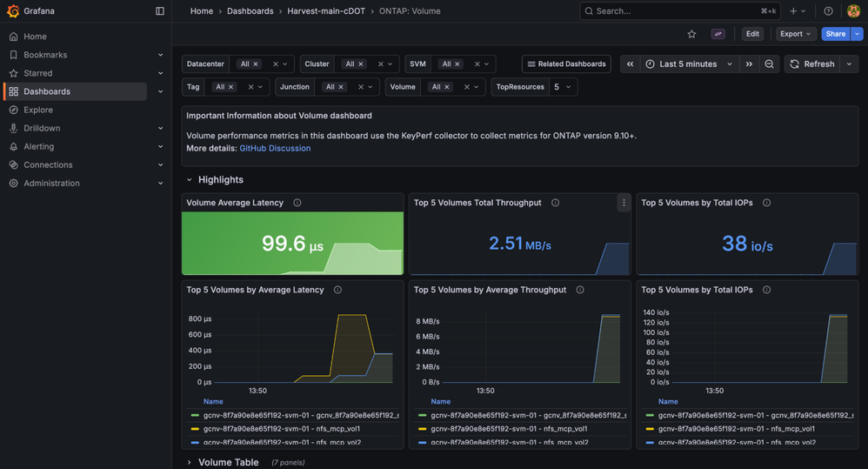Image resolution: width=868 pixels, height=469 pixels.
Task: Click the Grafana logo
Action: (13, 11)
